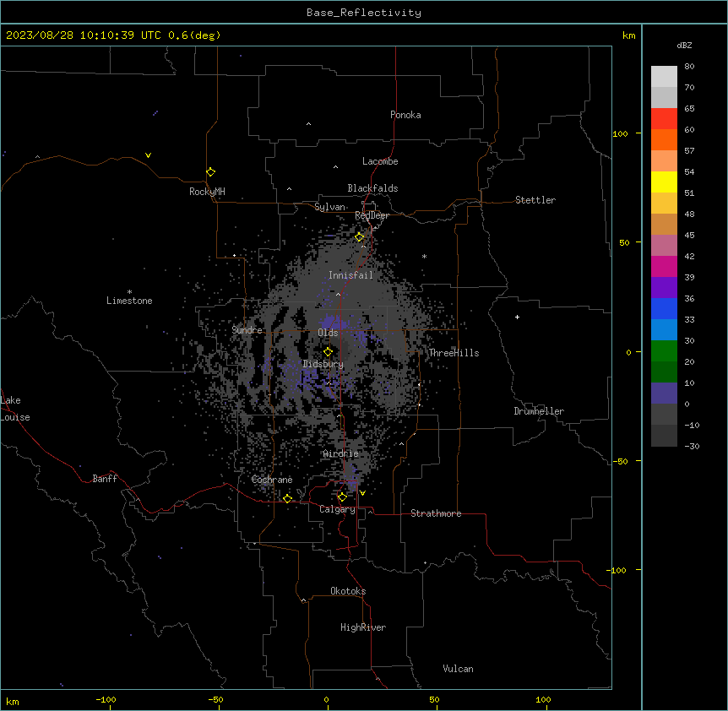728x711 pixels.
Task: Click the asterisk marker above the Limestone label
Action: coord(129,292)
